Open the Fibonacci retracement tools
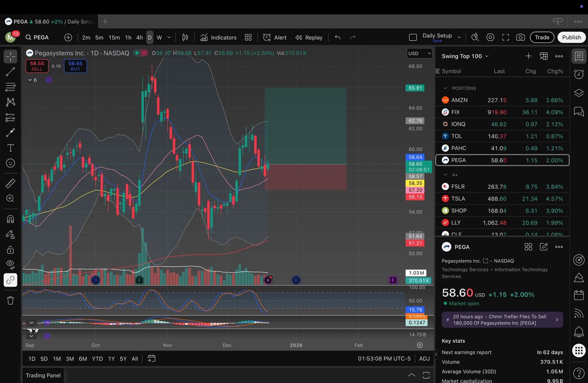Screen dimensions: 588x383 tap(10, 87)
